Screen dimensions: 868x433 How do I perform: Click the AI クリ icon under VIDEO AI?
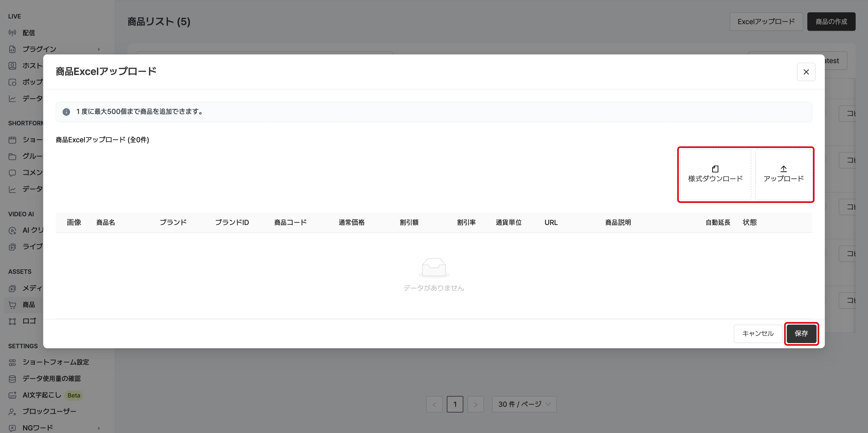coord(12,230)
